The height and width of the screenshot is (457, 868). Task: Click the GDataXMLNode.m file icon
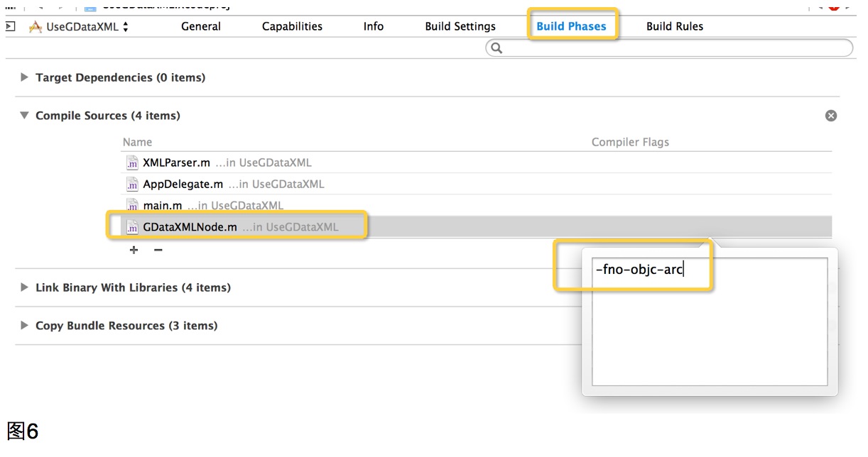132,228
